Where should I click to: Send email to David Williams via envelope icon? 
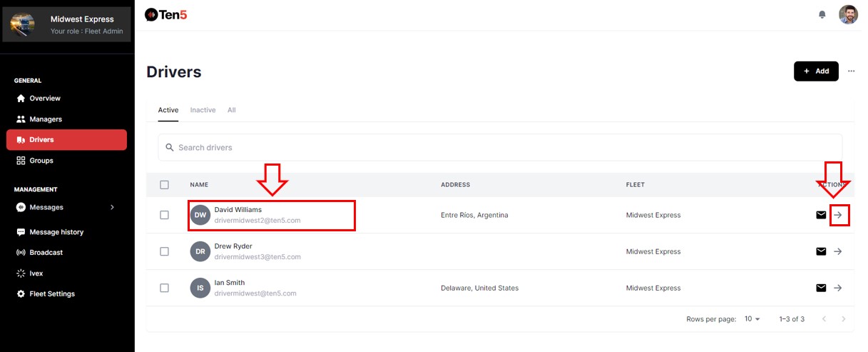coord(821,215)
